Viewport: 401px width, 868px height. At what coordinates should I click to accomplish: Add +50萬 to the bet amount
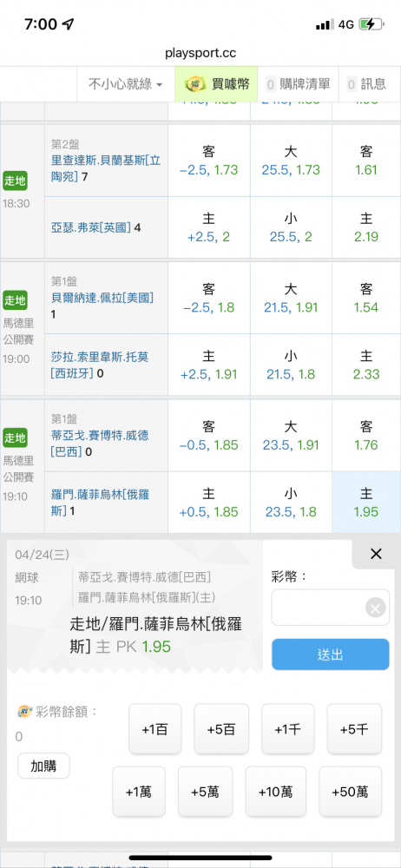point(351,792)
